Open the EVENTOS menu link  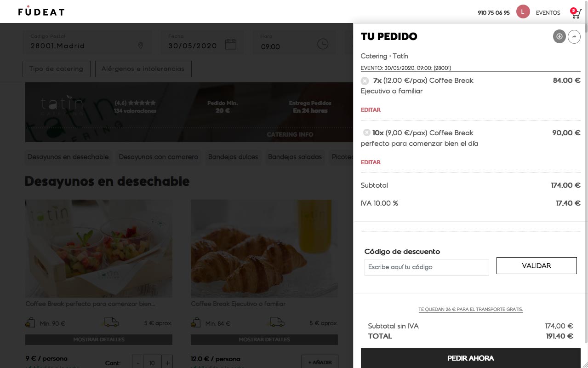click(548, 13)
